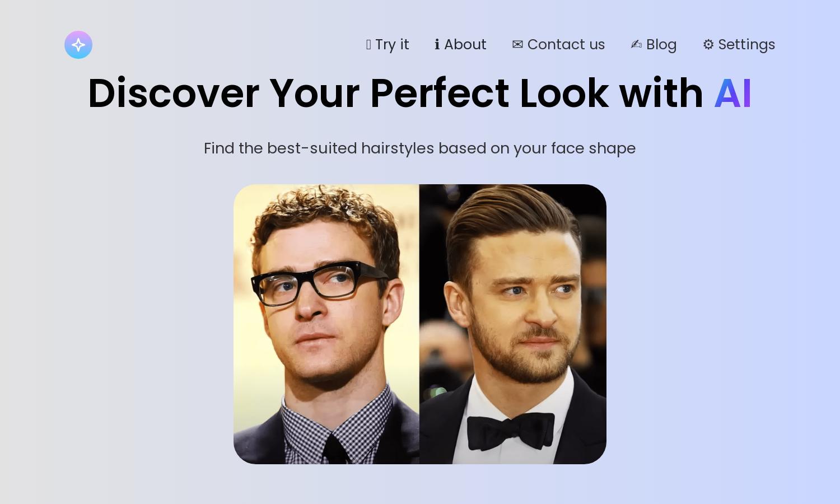The image size is (840, 504).
Task: Click the writing-hand icon beside Blog
Action: [x=636, y=45]
